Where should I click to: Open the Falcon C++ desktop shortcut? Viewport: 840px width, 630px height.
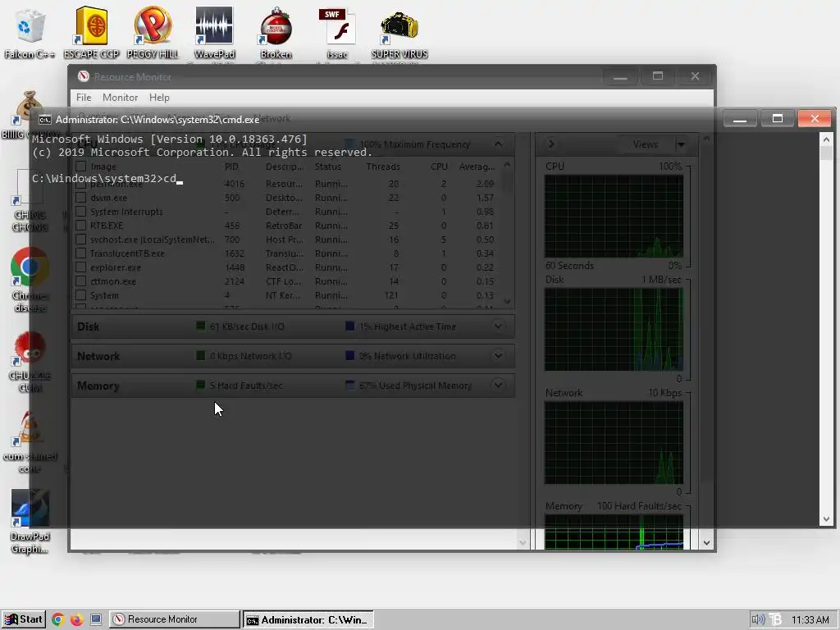(30, 33)
